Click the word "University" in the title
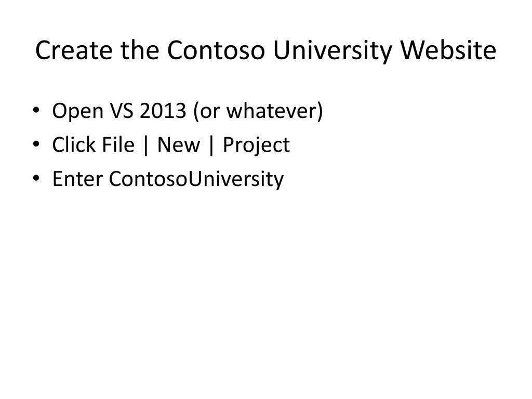This screenshot has height=399, width=532. pos(332,51)
